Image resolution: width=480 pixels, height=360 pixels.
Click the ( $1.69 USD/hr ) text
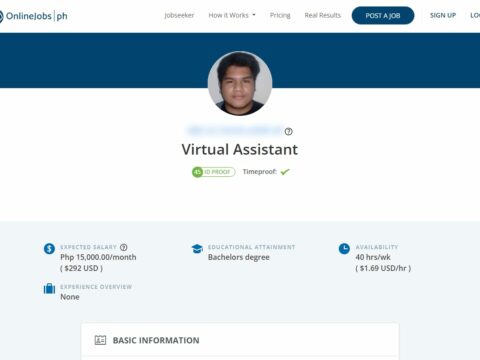pos(383,268)
